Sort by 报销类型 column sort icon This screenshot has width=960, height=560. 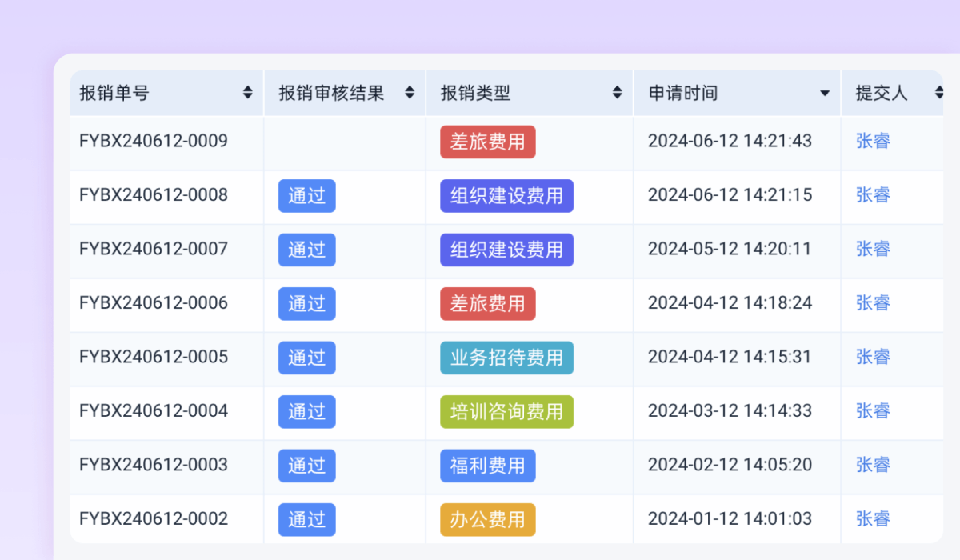click(x=617, y=93)
